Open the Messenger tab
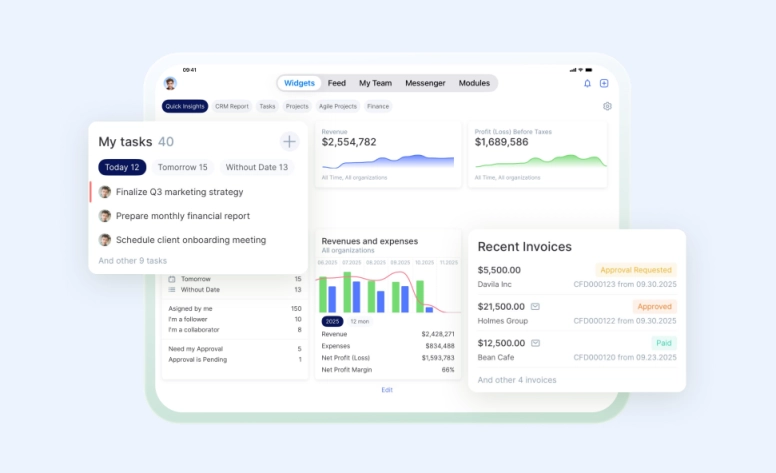Viewport: 776px width, 473px height. click(x=425, y=83)
